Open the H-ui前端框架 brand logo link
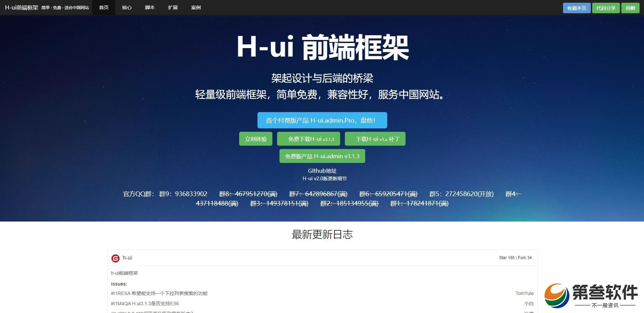This screenshot has width=644, height=313. click(22, 7)
